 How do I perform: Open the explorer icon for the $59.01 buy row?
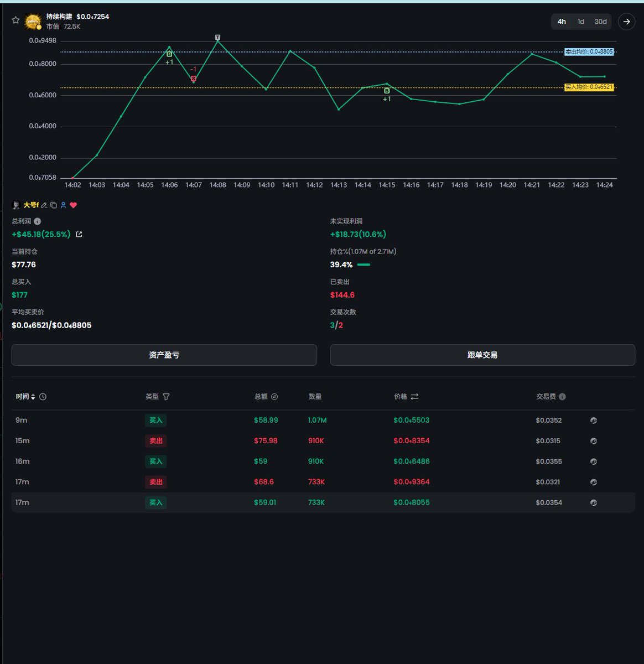coord(594,503)
